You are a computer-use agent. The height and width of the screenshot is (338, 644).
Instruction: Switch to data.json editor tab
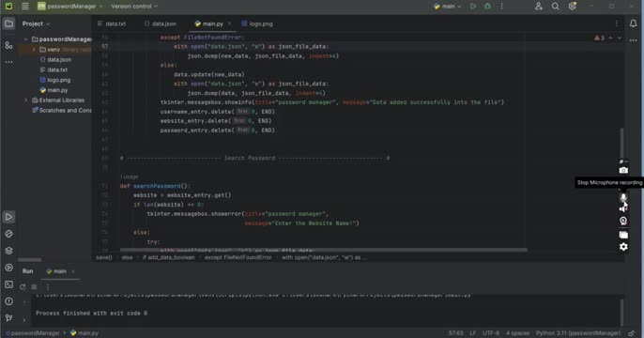tap(161, 23)
